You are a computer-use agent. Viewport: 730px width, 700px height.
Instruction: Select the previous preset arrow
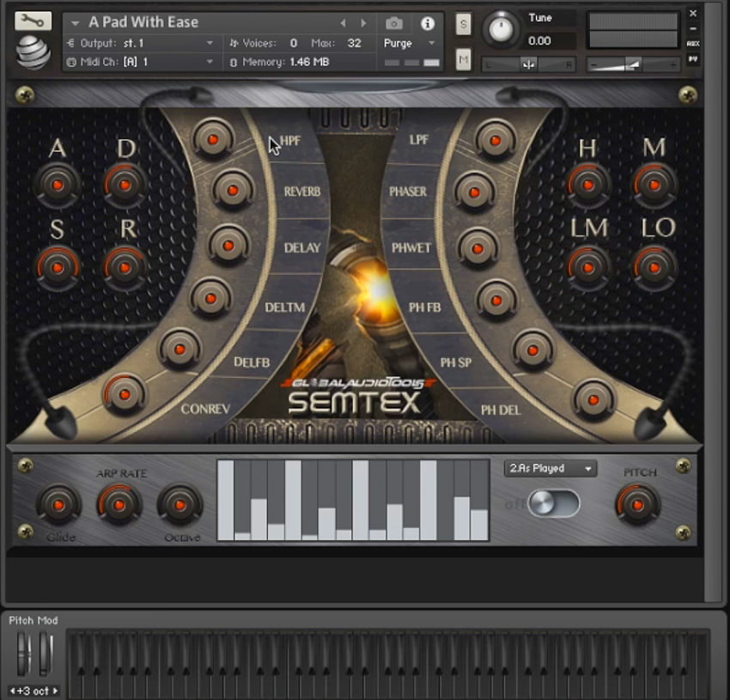click(344, 23)
